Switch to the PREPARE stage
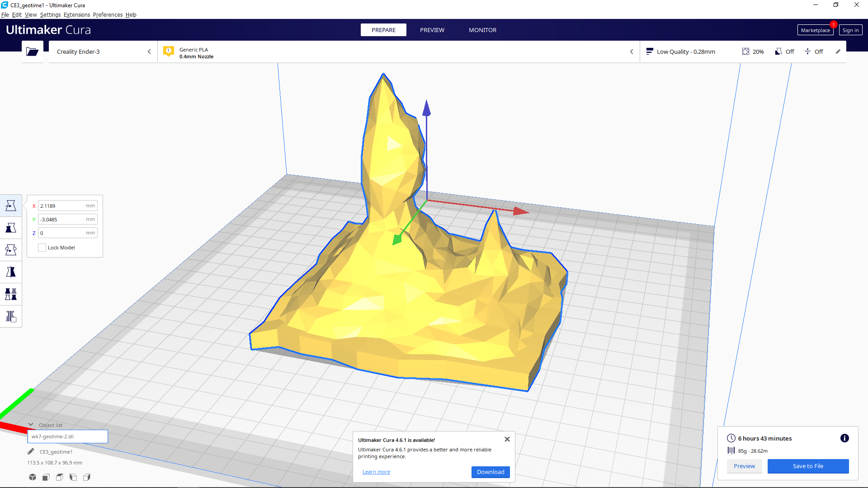 [x=383, y=30]
